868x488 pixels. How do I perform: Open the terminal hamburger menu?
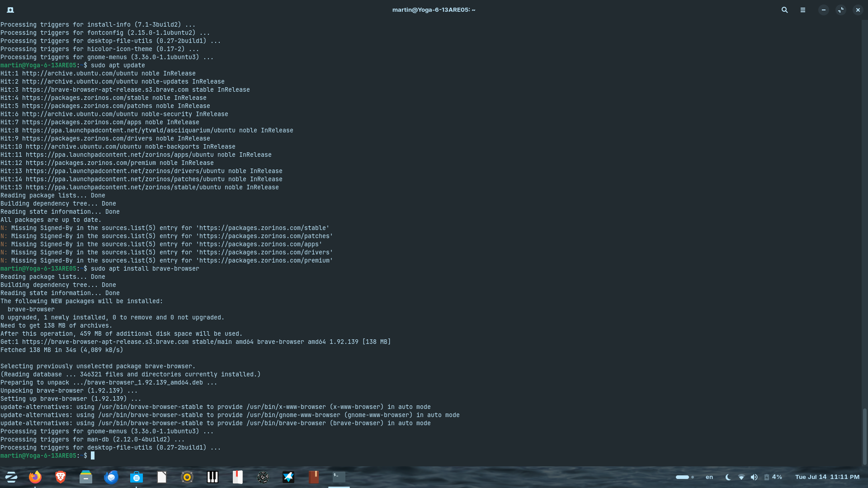coord(803,9)
